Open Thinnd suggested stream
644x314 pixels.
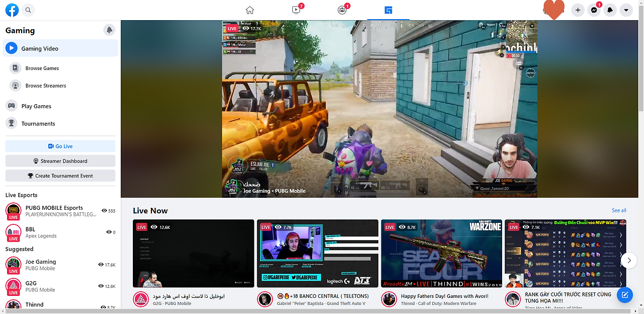(x=60, y=305)
